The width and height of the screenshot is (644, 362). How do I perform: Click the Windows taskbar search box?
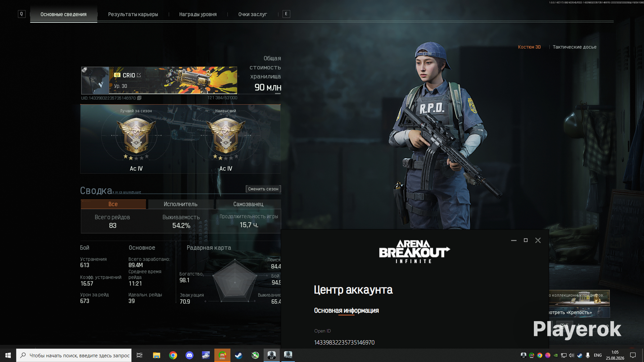74,355
